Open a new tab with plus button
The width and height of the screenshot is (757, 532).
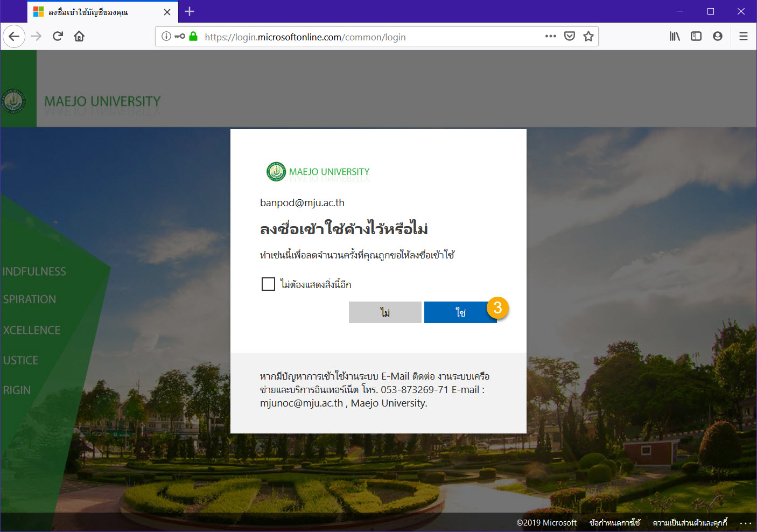(x=190, y=12)
